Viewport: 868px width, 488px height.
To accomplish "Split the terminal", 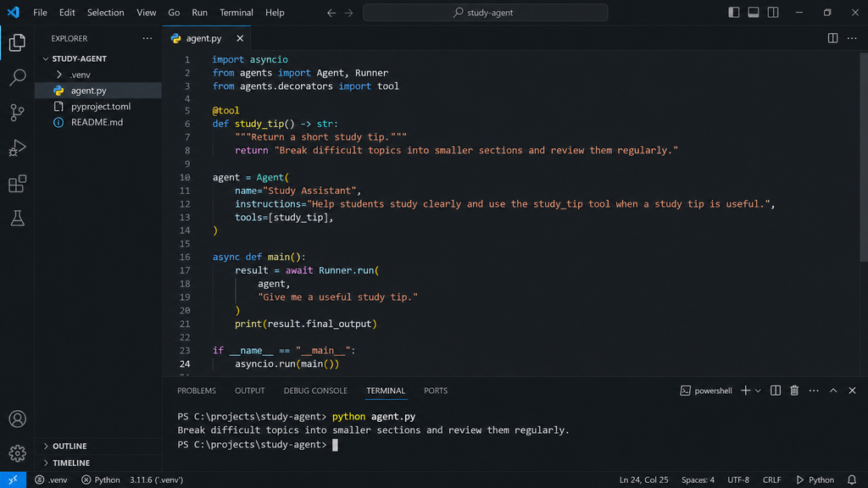I will coord(776,391).
